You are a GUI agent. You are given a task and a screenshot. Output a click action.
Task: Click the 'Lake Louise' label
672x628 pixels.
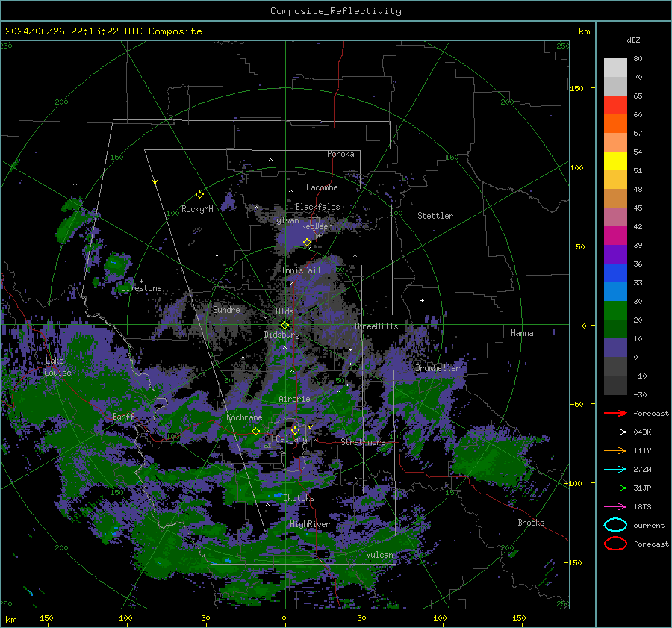pos(57,367)
